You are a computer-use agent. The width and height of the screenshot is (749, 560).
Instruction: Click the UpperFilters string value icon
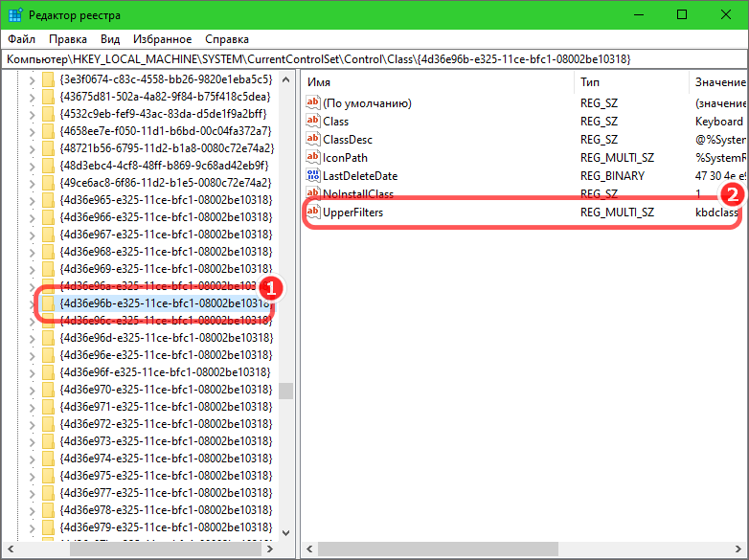tap(313, 212)
